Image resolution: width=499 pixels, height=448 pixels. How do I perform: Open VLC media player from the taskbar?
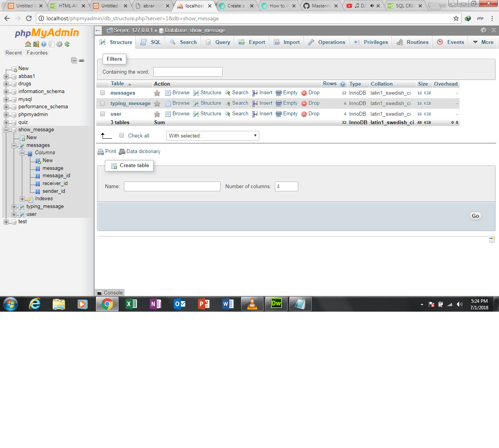(252, 304)
